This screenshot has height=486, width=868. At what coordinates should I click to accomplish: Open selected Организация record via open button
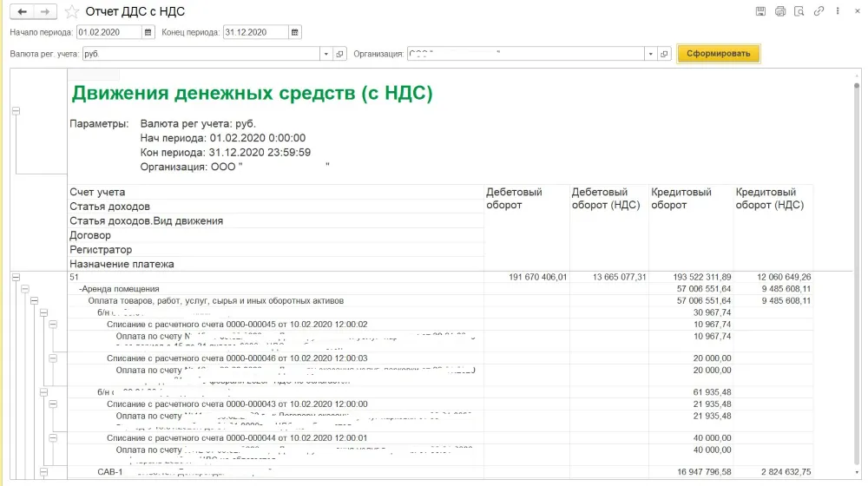click(664, 54)
